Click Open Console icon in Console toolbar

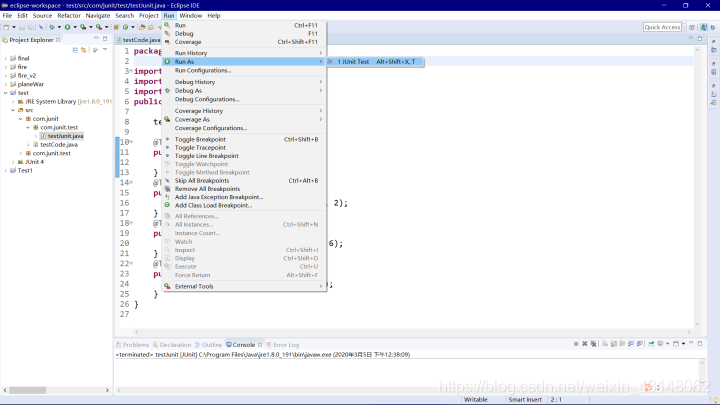coord(675,343)
